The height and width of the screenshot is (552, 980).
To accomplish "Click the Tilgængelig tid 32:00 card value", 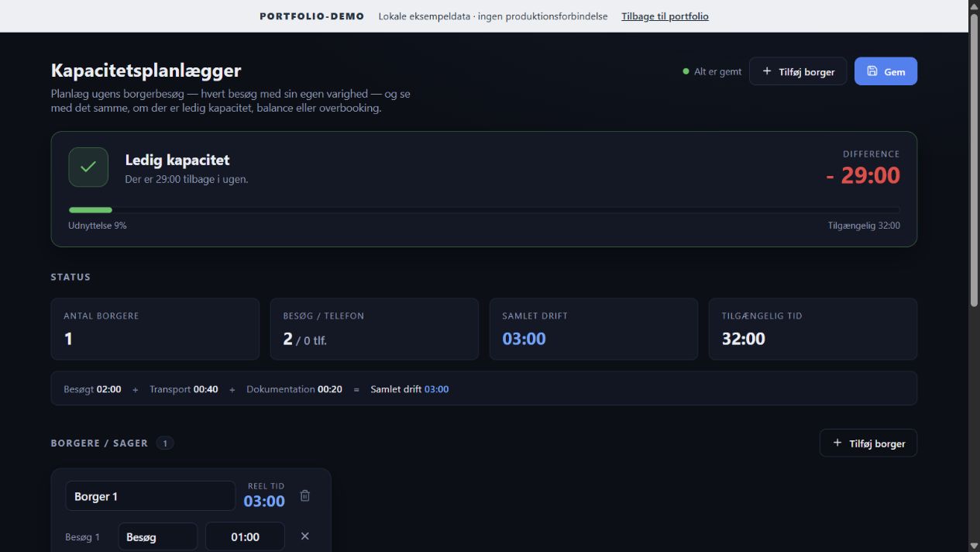I will [x=744, y=339].
